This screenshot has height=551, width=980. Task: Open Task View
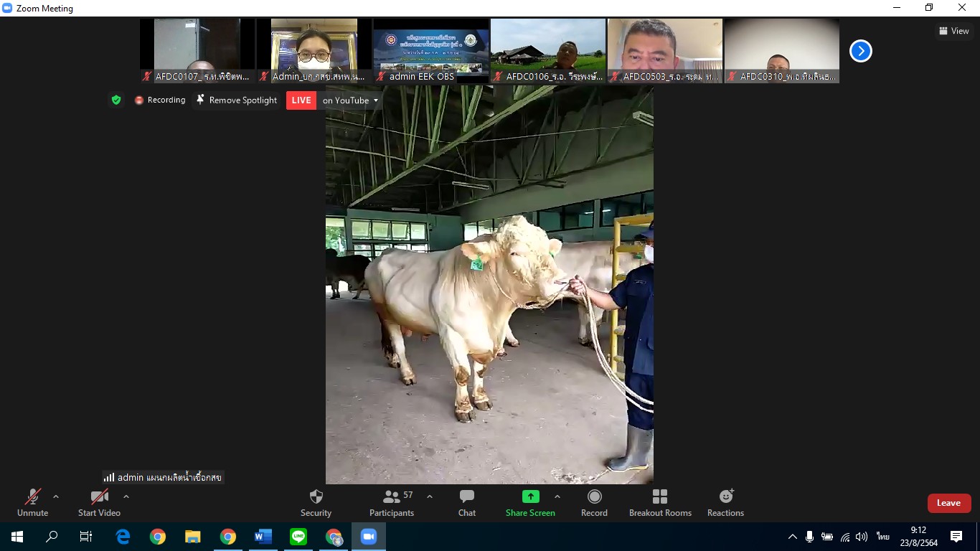coord(86,537)
